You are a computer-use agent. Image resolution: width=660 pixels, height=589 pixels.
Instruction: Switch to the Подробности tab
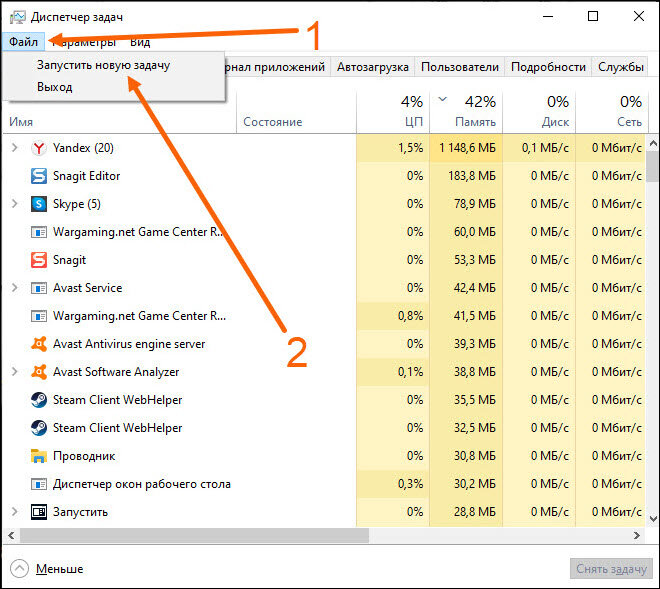(x=548, y=67)
